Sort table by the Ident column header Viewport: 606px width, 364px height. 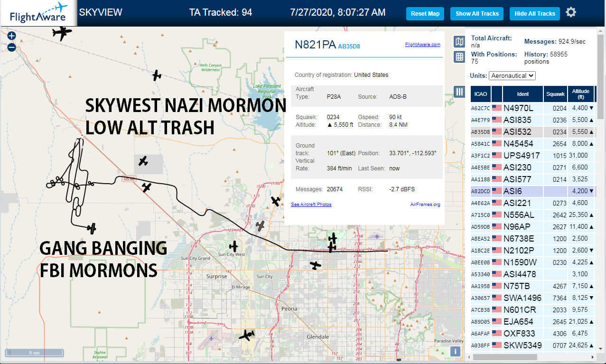tap(523, 94)
